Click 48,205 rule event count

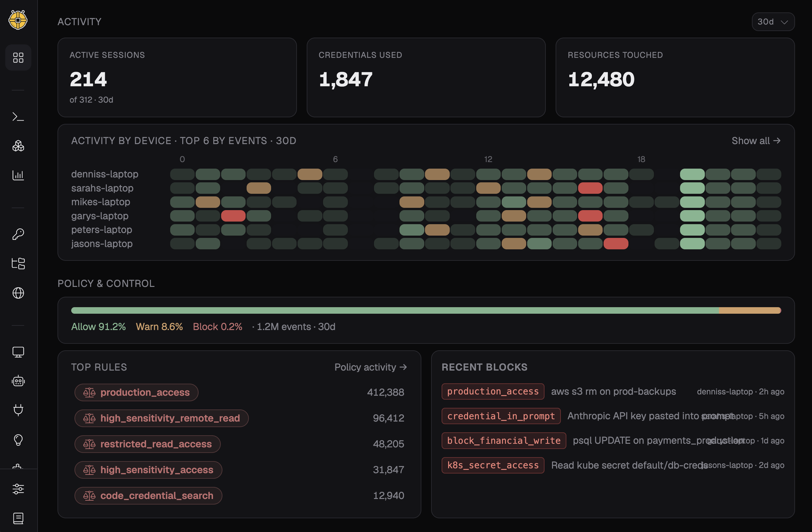(x=389, y=444)
